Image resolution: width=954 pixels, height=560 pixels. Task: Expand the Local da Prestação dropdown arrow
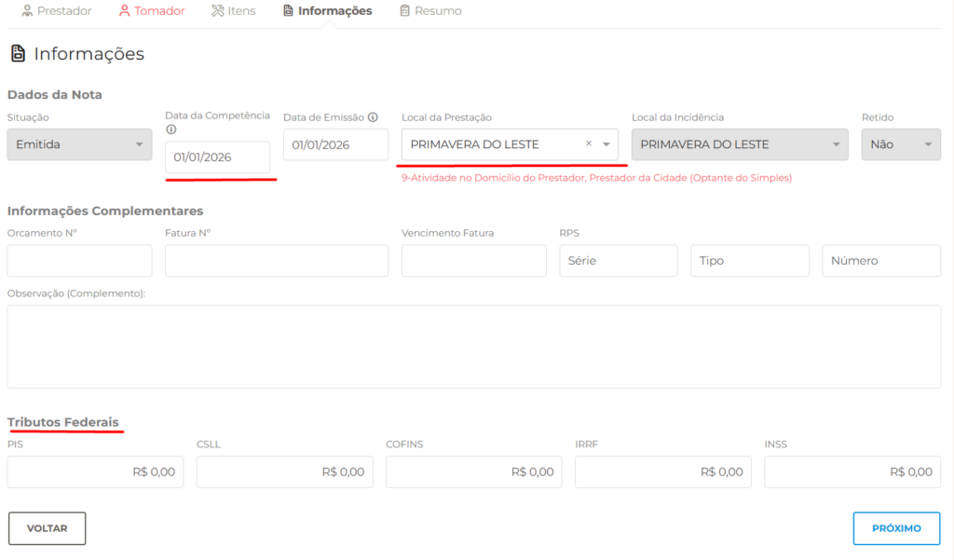[606, 144]
